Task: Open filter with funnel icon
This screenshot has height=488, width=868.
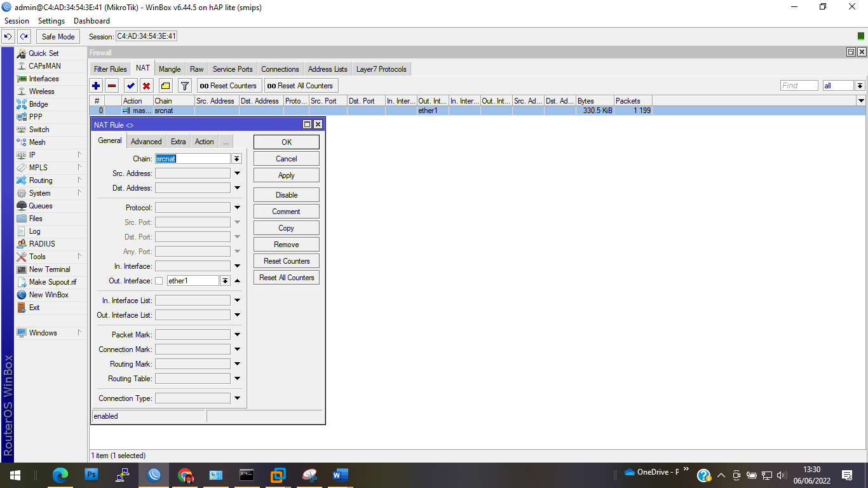Action: click(185, 86)
